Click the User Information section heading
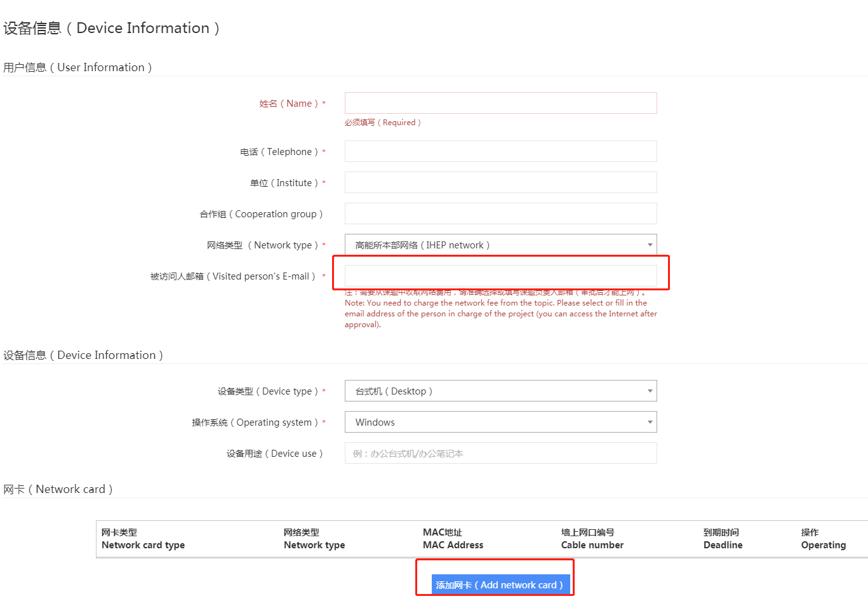The image size is (868, 601). [x=77, y=67]
